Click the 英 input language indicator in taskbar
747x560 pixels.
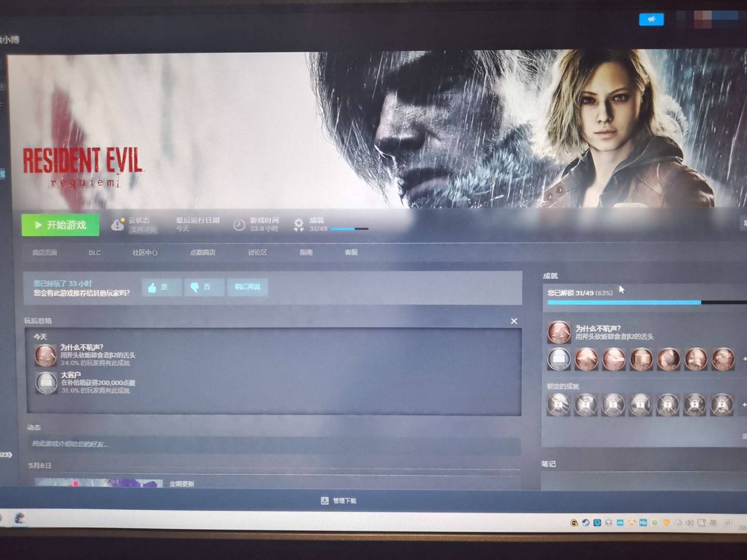[713, 523]
